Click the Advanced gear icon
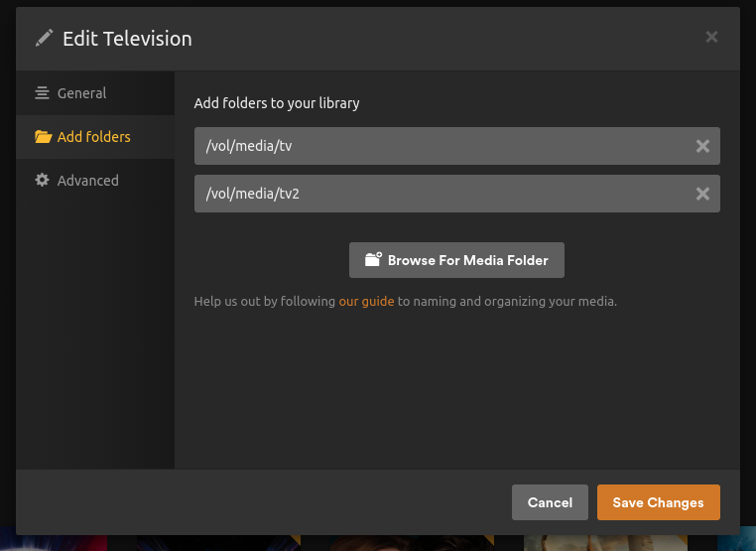This screenshot has height=551, width=756. coord(42,181)
